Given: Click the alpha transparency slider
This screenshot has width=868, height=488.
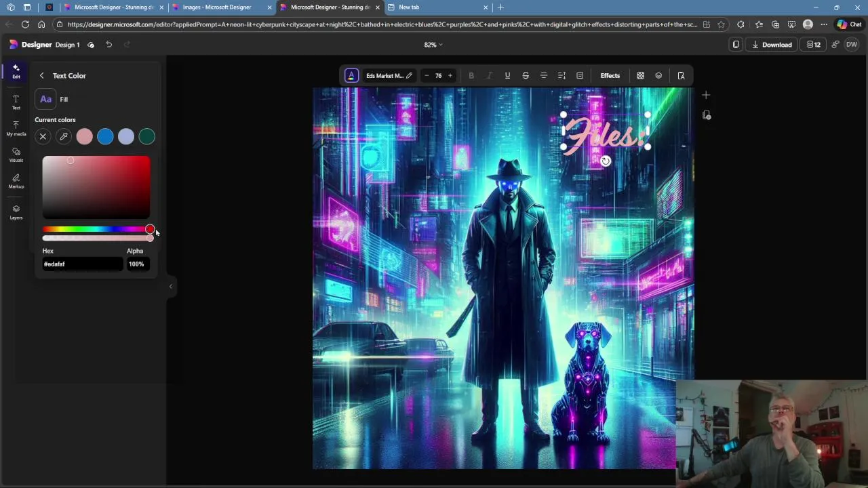Looking at the screenshot, I should tap(96, 238).
